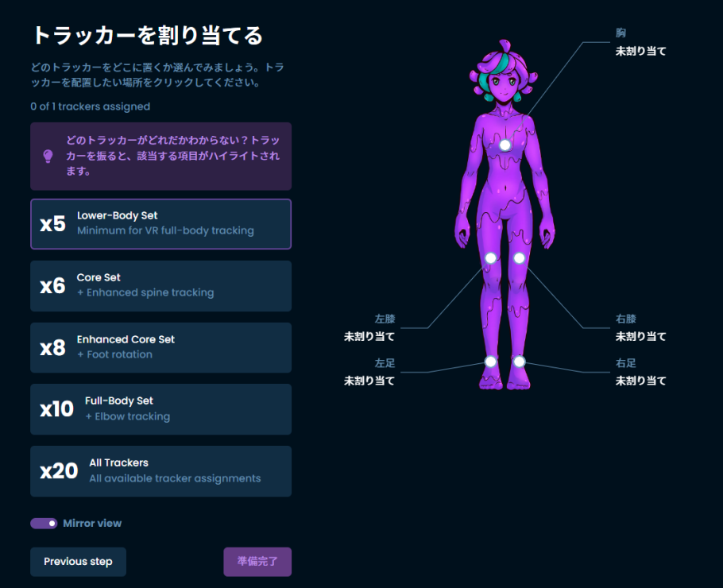Click the 左膝 knee tracker dot
723x588 pixels.
pos(491,258)
